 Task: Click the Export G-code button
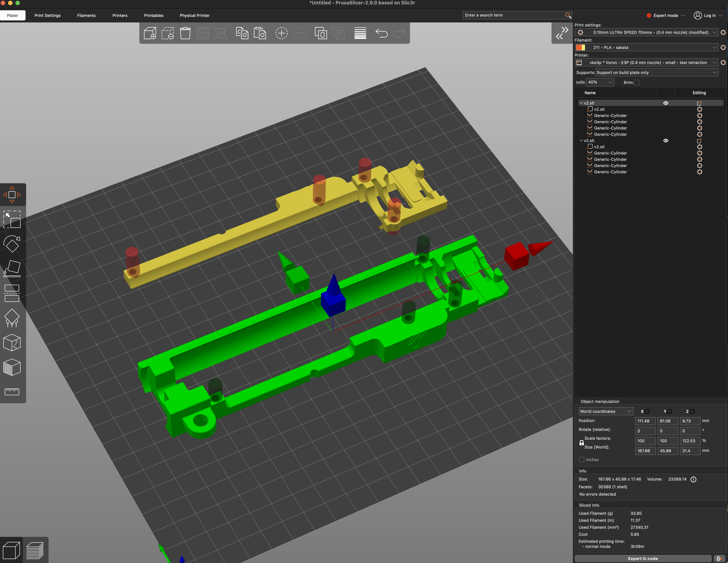[643, 558]
